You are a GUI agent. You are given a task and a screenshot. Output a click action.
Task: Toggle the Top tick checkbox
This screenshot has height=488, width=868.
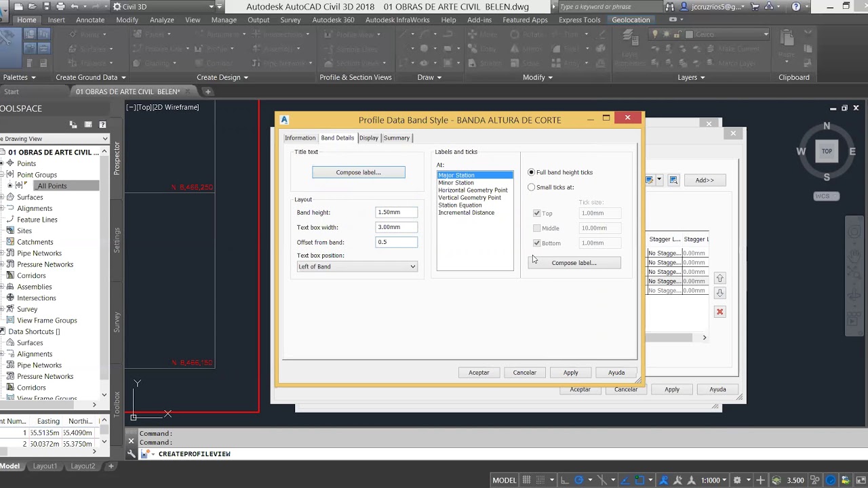click(x=537, y=213)
